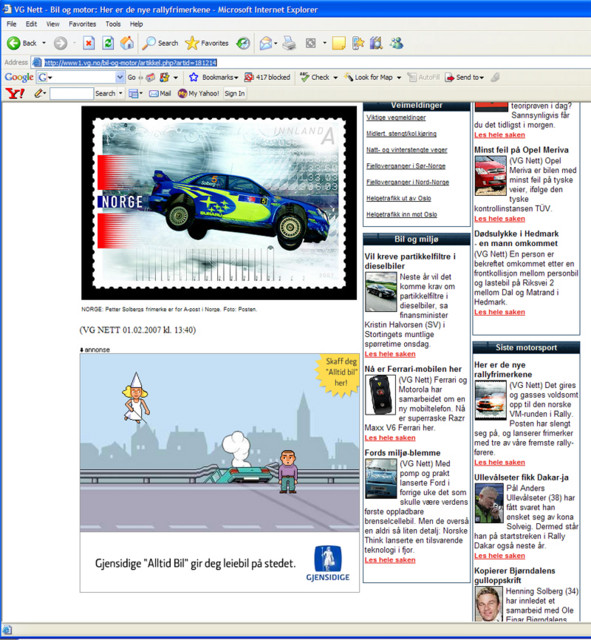
Task: Click Send to button in Google toolbar
Action: [x=462, y=77]
